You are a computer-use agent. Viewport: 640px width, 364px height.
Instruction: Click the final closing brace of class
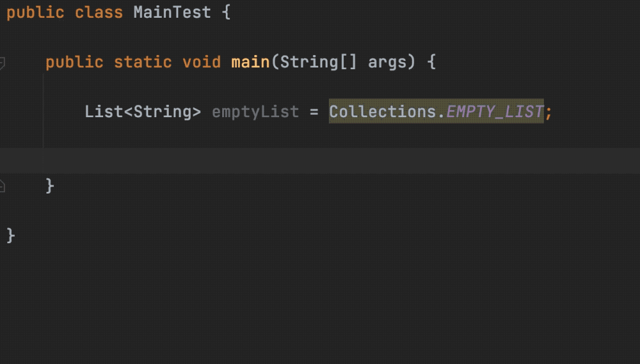pyautogui.click(x=11, y=236)
